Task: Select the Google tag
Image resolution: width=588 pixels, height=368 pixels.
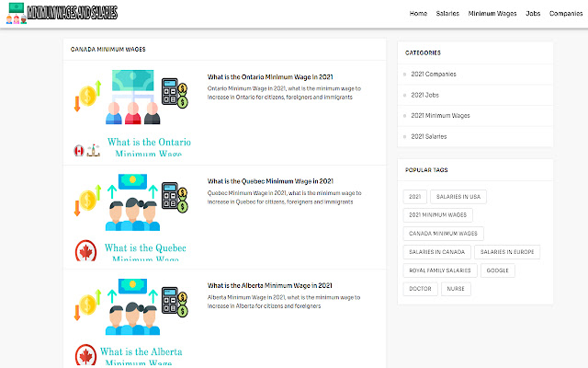Action: [x=498, y=270]
